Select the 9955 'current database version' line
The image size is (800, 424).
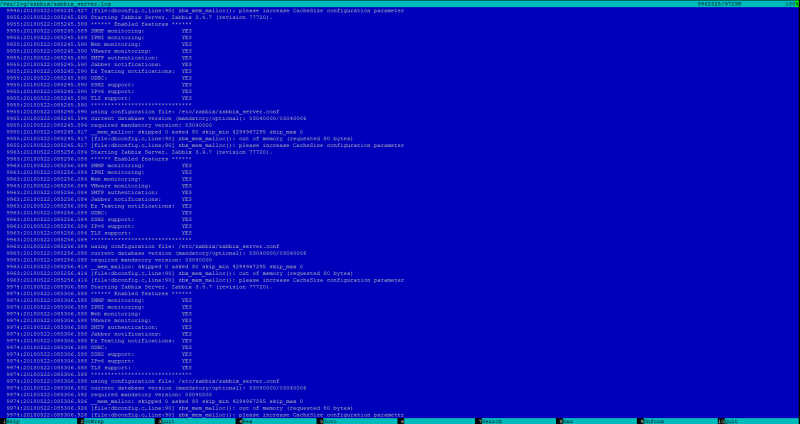157,118
